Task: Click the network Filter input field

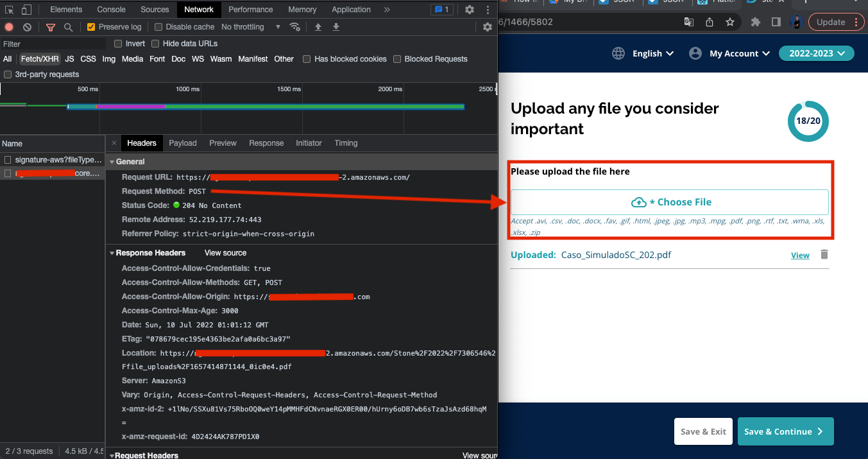Action: tap(54, 44)
